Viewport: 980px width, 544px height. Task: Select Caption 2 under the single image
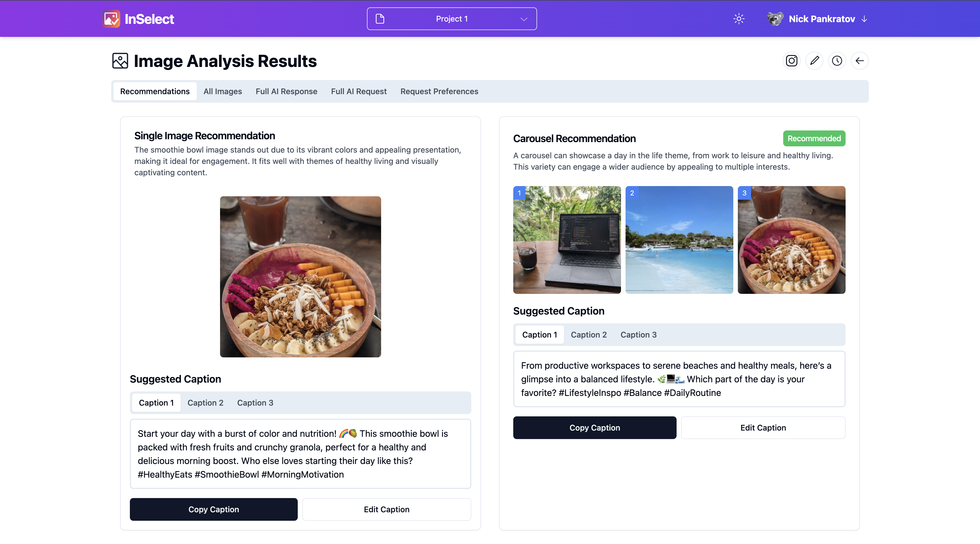[x=205, y=402]
